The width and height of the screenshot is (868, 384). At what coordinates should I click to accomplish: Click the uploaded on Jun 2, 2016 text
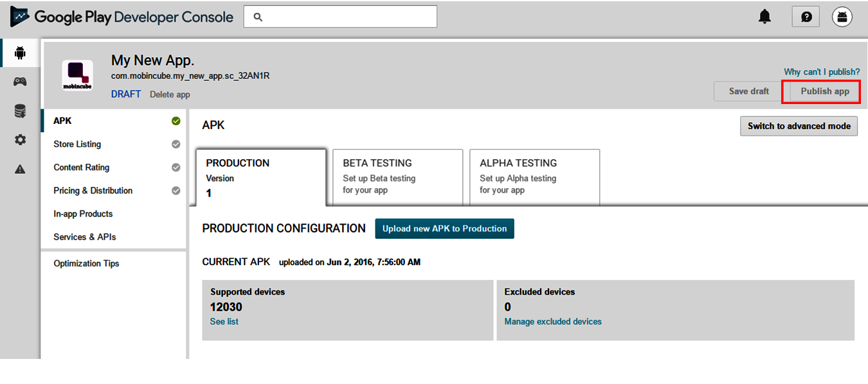(350, 262)
